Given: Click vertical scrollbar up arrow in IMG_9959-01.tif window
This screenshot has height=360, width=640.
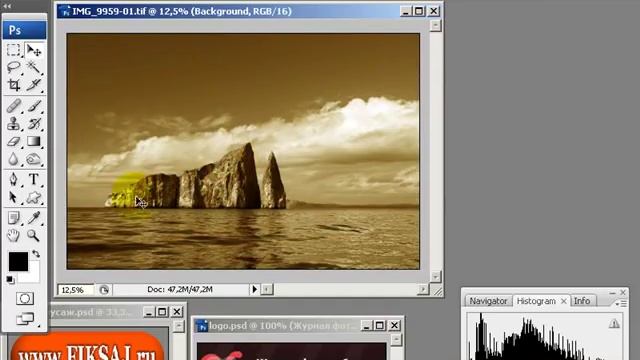Looking at the screenshot, I should pyautogui.click(x=436, y=25).
